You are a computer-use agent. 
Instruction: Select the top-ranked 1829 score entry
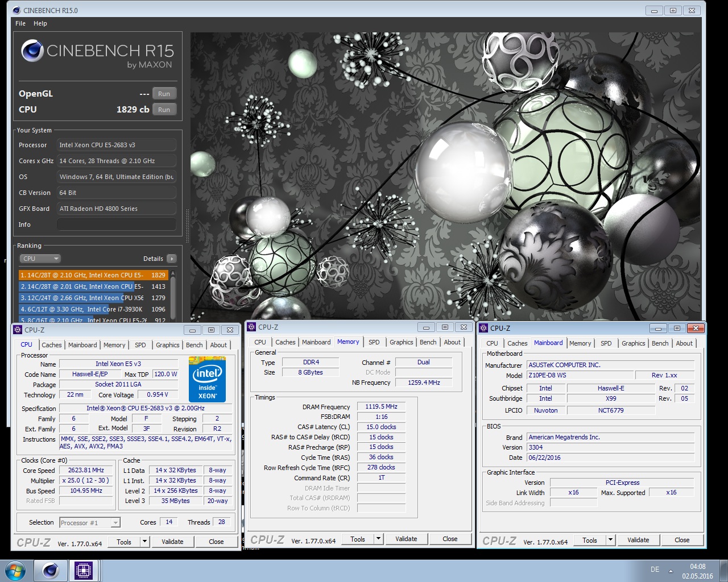pyautogui.click(x=93, y=275)
